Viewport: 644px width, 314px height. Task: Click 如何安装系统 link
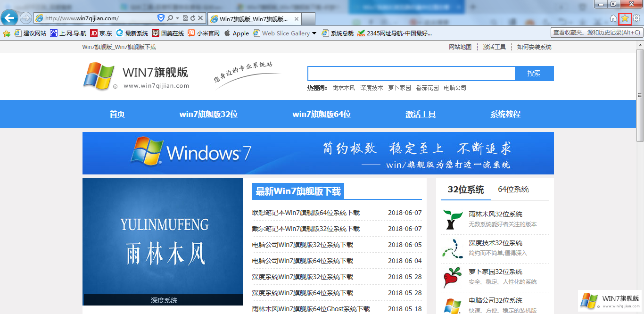point(534,47)
